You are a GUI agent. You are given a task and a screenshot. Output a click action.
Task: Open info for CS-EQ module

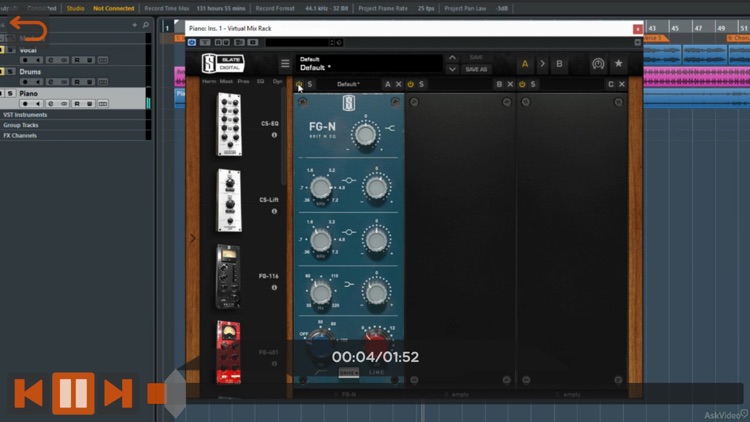point(274,135)
